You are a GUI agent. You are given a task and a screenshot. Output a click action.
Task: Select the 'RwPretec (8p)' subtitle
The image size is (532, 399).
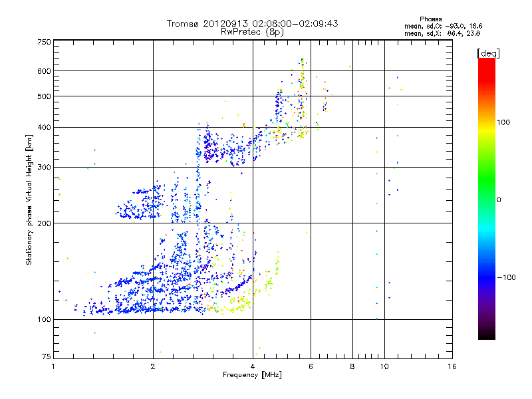252,32
